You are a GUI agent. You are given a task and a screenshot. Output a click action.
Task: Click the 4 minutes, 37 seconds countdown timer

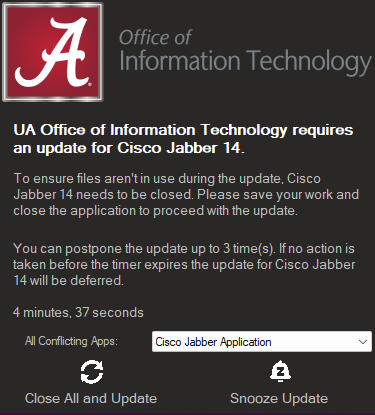pos(78,313)
